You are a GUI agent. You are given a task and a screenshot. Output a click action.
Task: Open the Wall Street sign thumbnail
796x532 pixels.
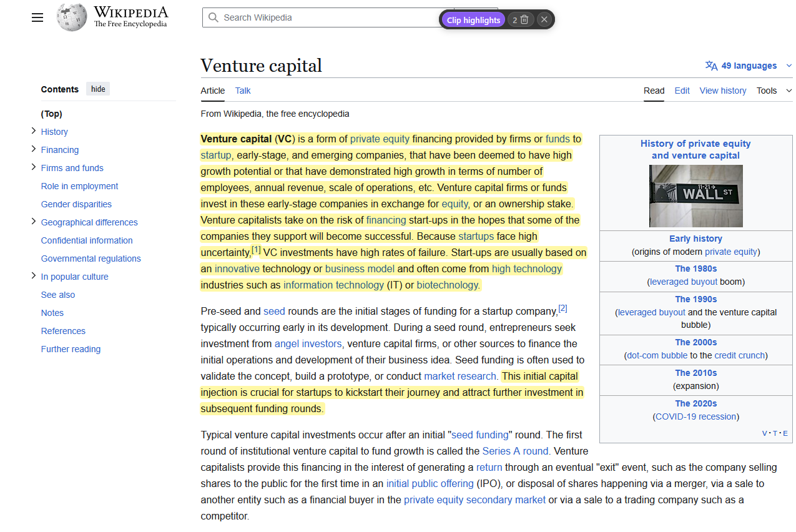pyautogui.click(x=695, y=196)
